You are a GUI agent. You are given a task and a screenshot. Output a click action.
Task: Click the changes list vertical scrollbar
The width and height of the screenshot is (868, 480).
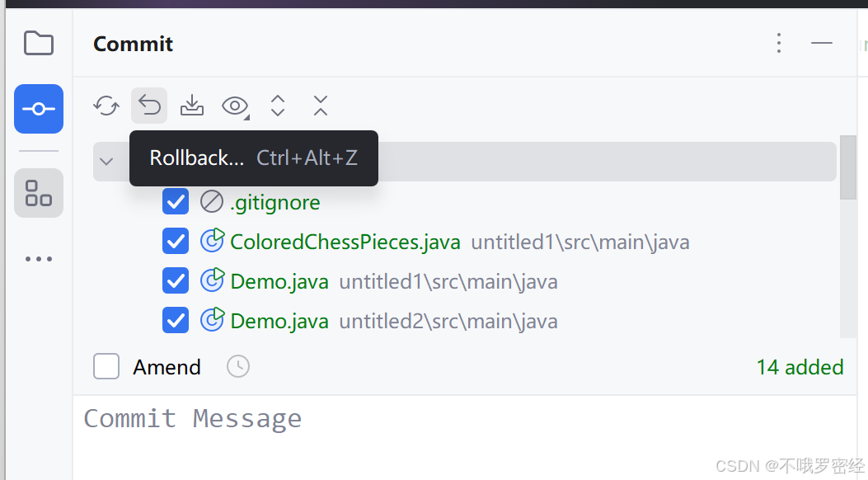point(847,167)
